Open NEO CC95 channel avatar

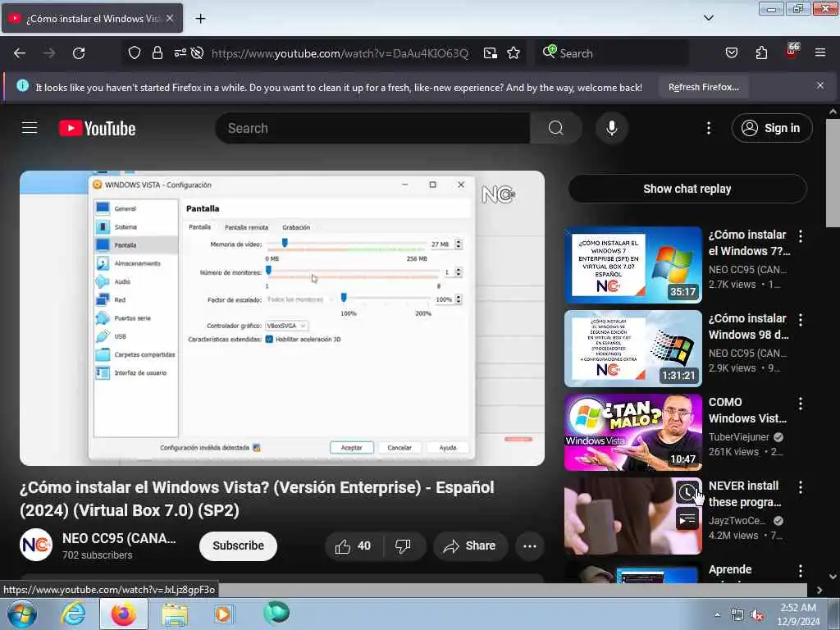tap(36, 545)
